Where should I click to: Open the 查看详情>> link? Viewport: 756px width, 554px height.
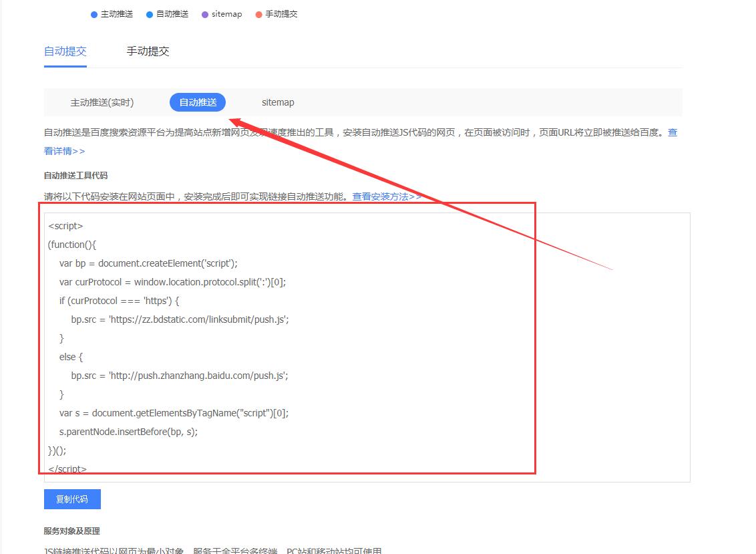(64, 151)
